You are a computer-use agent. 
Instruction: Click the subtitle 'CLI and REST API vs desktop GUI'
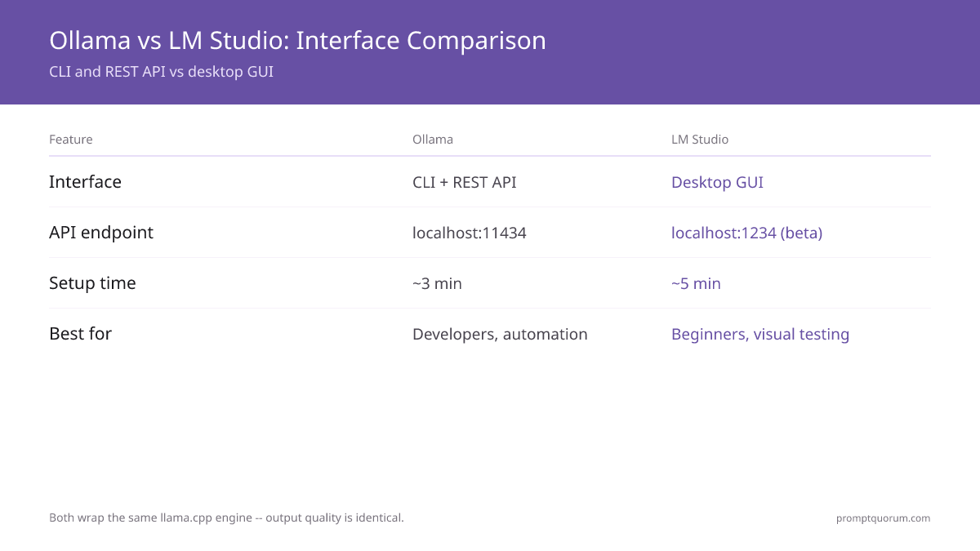161,71
